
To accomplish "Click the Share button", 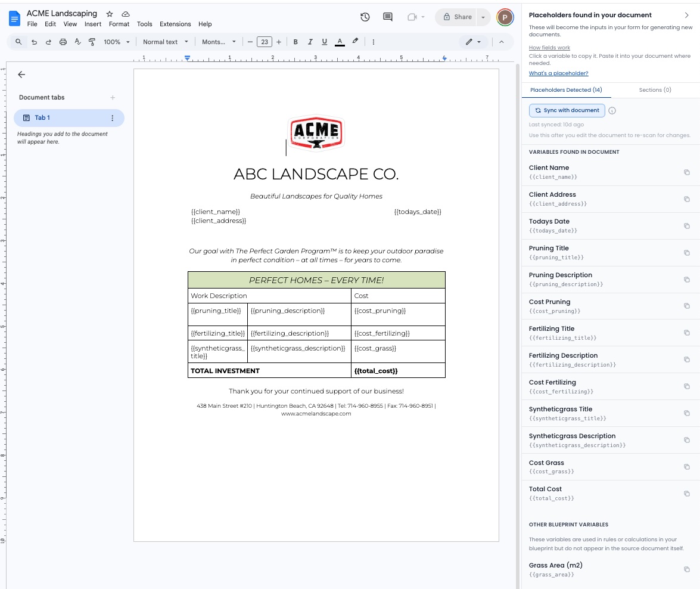I will pyautogui.click(x=457, y=17).
